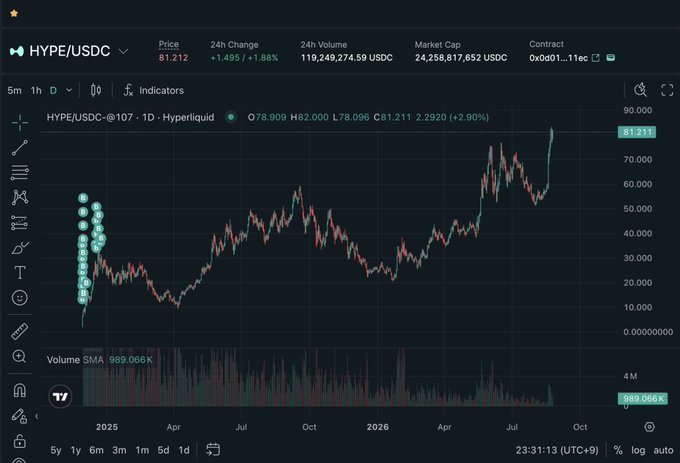Open the candlestick chart style selector

96,90
